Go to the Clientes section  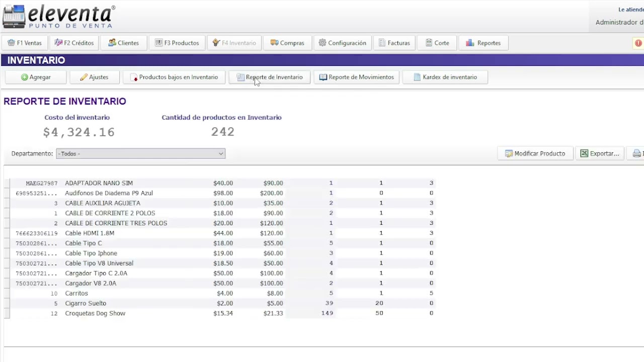pyautogui.click(x=123, y=43)
